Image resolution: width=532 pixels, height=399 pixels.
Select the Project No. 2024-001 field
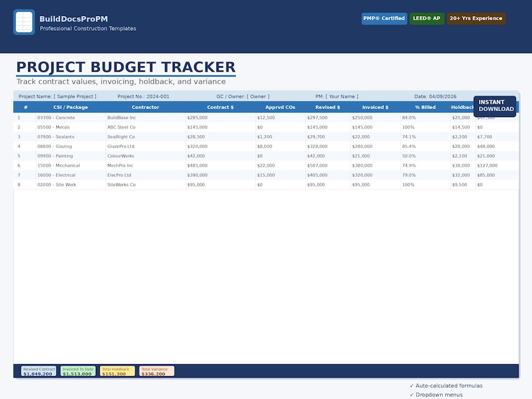(x=143, y=96)
